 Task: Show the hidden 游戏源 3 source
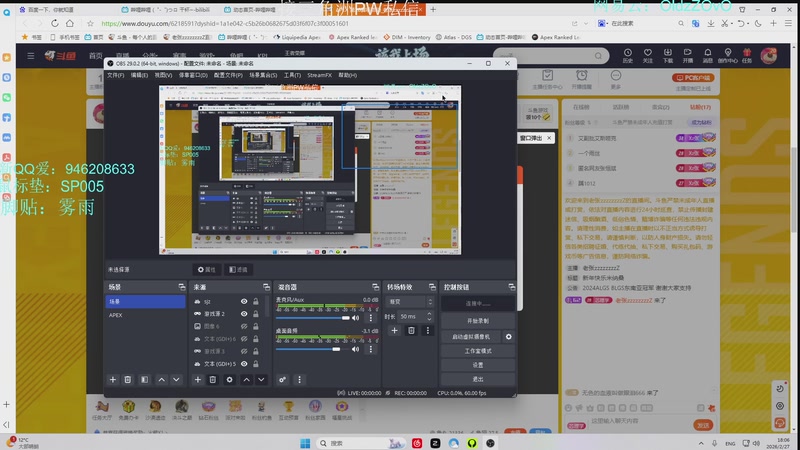click(244, 351)
